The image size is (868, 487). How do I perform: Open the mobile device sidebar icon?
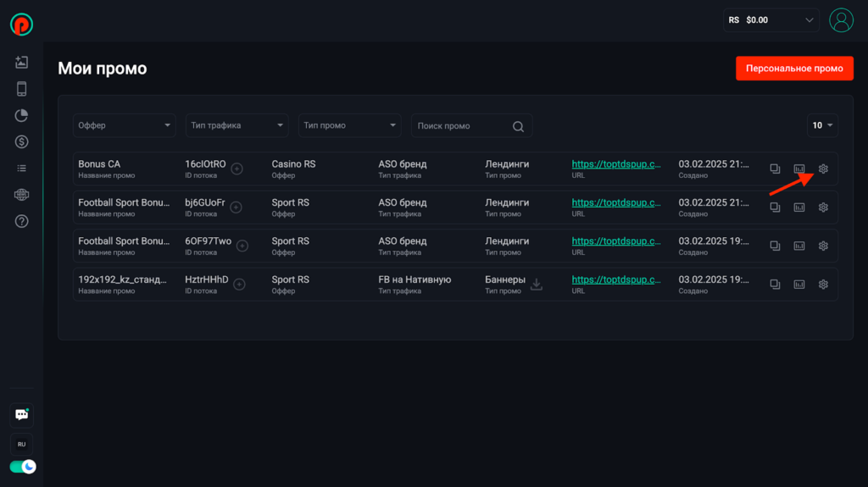click(x=21, y=89)
